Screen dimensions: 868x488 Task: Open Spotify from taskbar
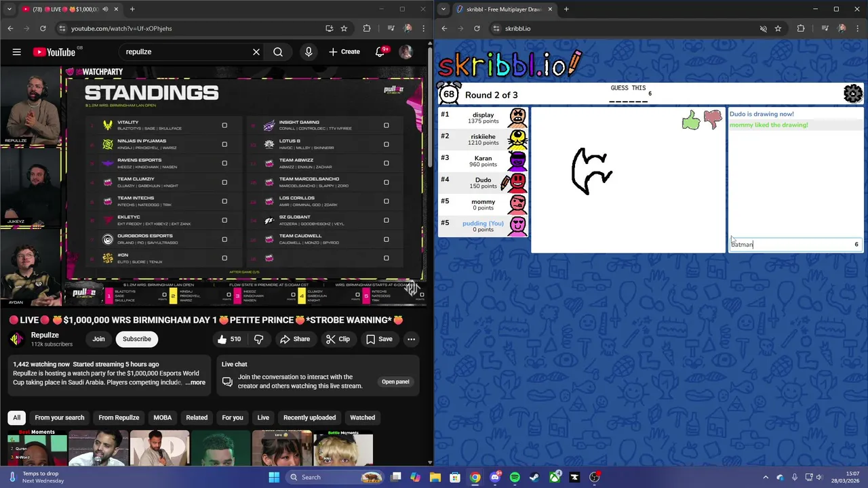point(515,477)
